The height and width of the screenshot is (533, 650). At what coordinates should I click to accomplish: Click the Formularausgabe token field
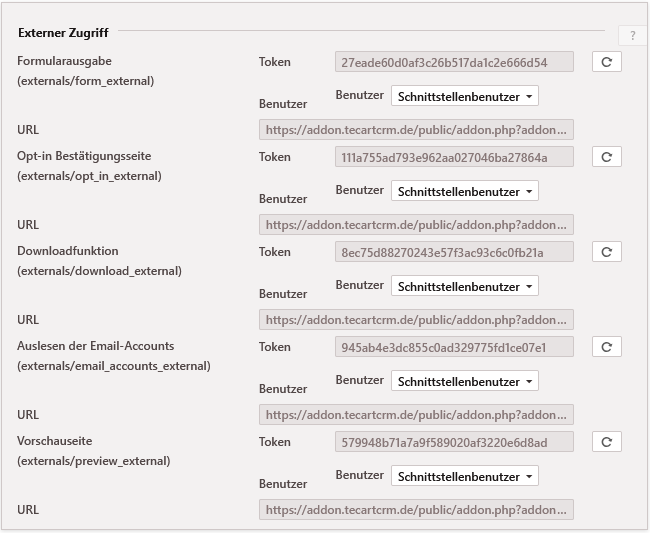tap(454, 62)
